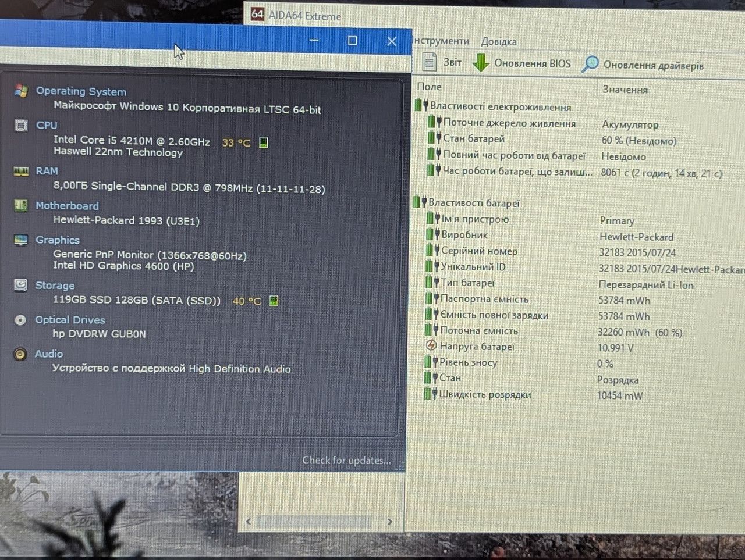Click the Motherboard icon in Speccy
The height and width of the screenshot is (560, 745).
(21, 205)
